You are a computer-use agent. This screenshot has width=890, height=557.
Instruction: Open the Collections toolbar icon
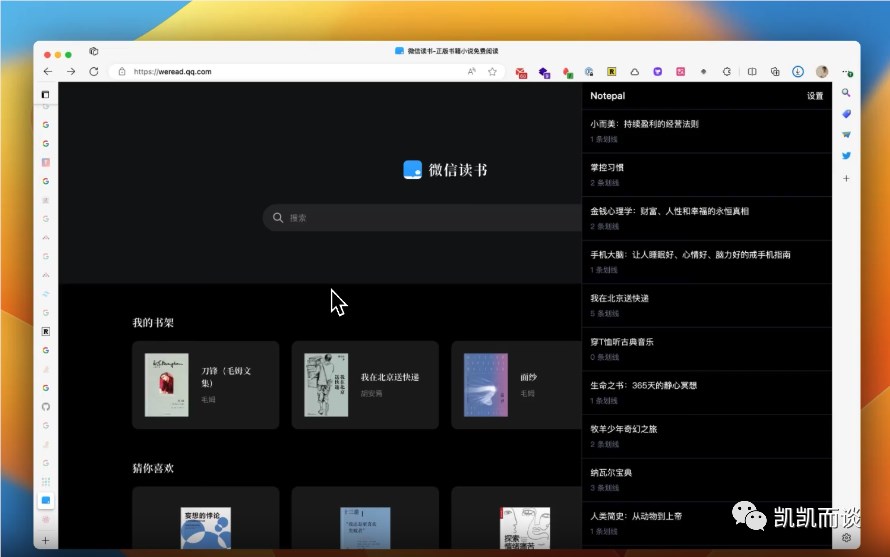tap(775, 72)
